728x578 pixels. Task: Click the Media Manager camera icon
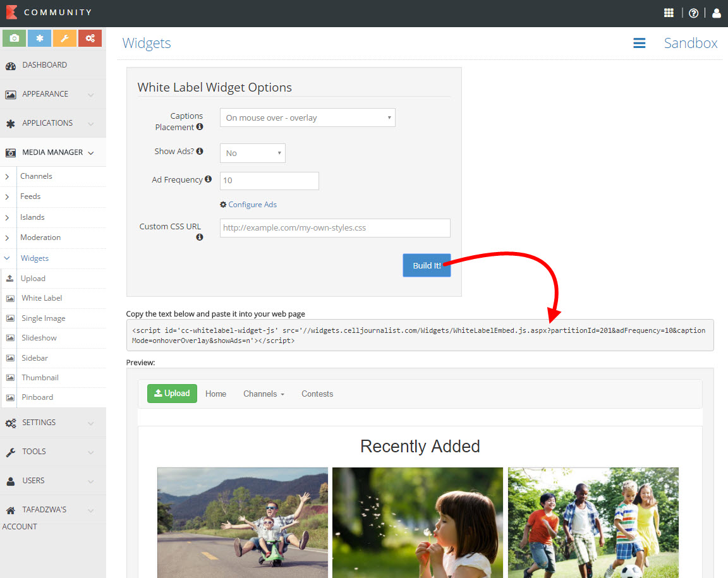click(11, 153)
